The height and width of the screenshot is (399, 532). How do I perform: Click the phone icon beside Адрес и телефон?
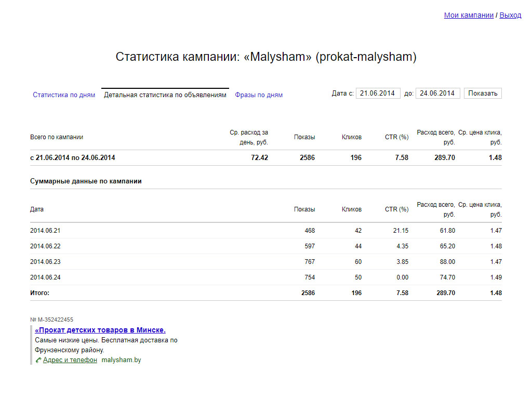click(x=38, y=361)
